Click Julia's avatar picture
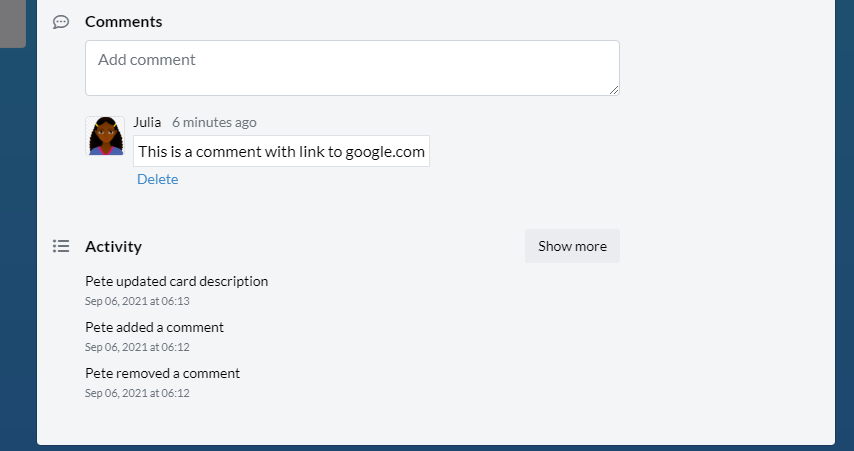 click(105, 136)
